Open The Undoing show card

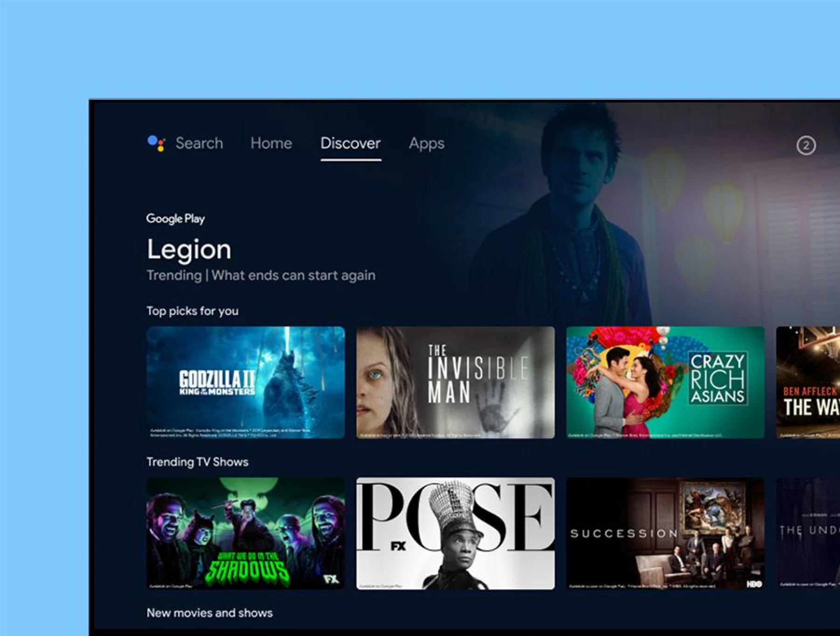point(808,533)
